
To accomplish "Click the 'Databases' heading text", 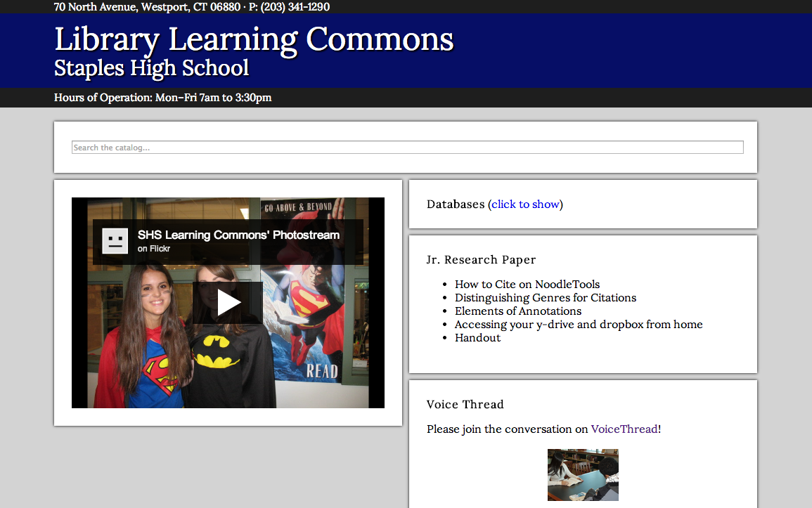I will (x=456, y=204).
